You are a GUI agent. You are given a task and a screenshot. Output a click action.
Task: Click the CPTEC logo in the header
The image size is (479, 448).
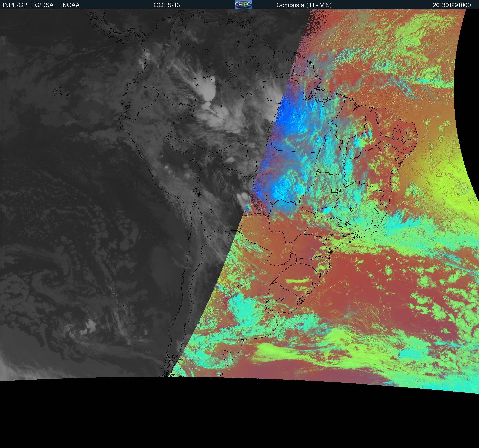243,5
